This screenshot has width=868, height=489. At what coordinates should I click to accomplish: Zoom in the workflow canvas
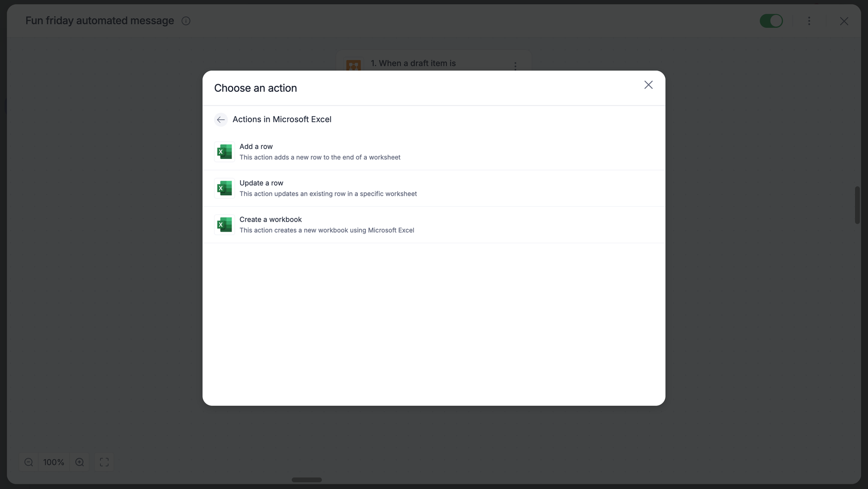pos(80,462)
